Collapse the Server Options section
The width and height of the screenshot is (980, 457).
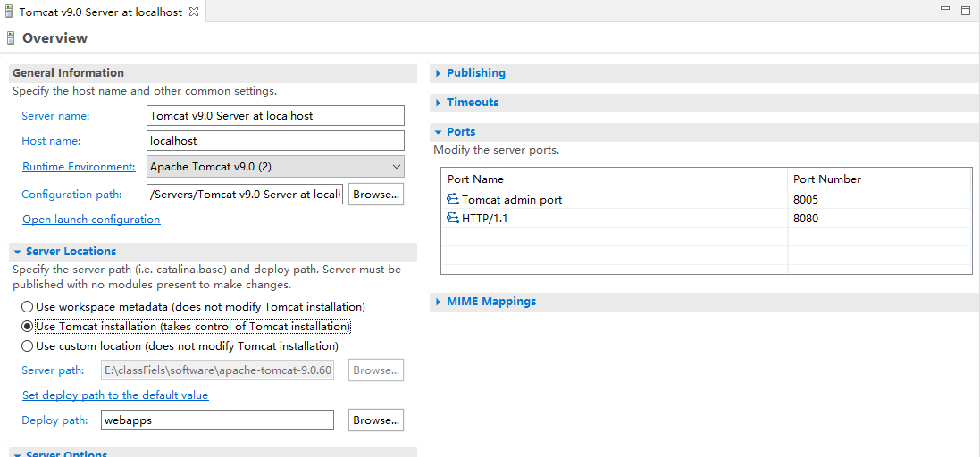click(18, 454)
